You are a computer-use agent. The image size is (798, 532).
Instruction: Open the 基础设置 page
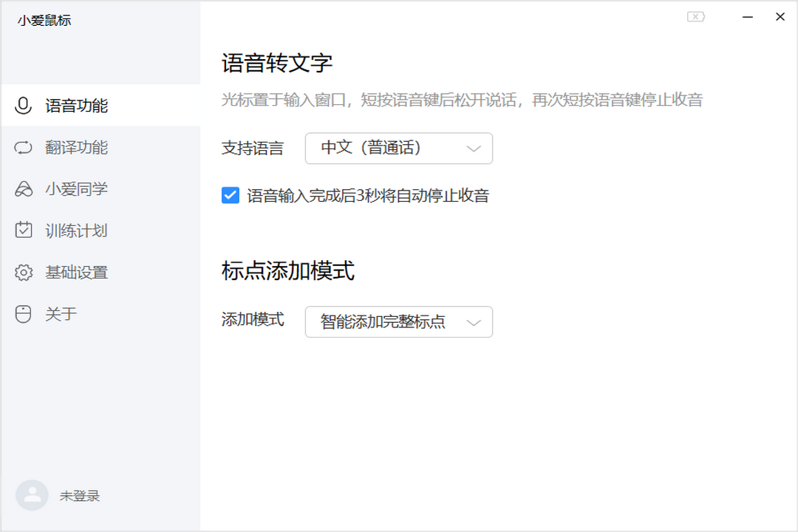(78, 272)
